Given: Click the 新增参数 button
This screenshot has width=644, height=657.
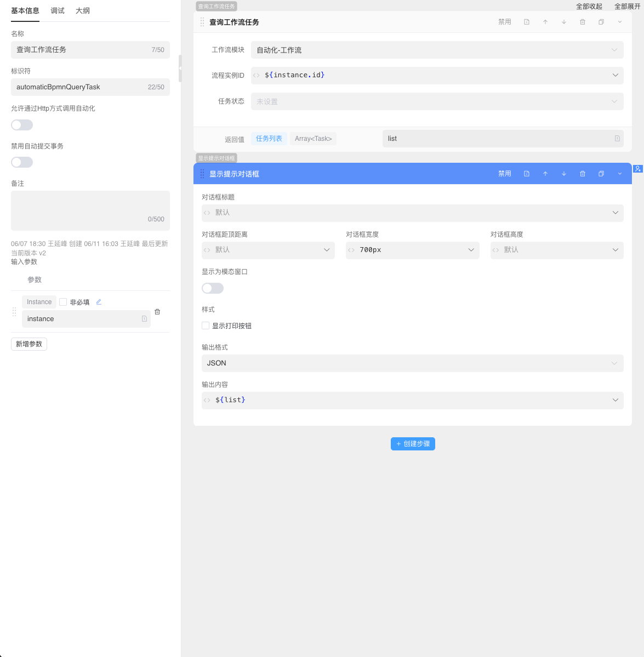Looking at the screenshot, I should (x=29, y=344).
